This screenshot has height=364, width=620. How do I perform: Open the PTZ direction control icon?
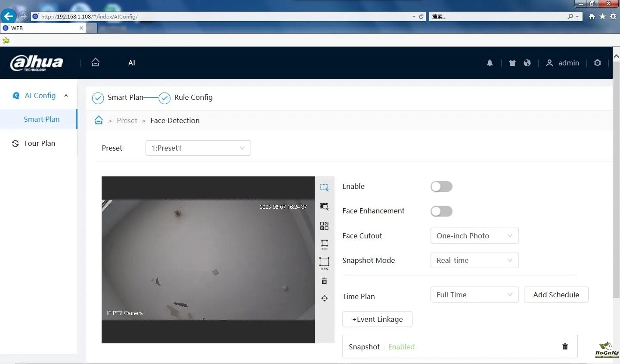(x=324, y=298)
